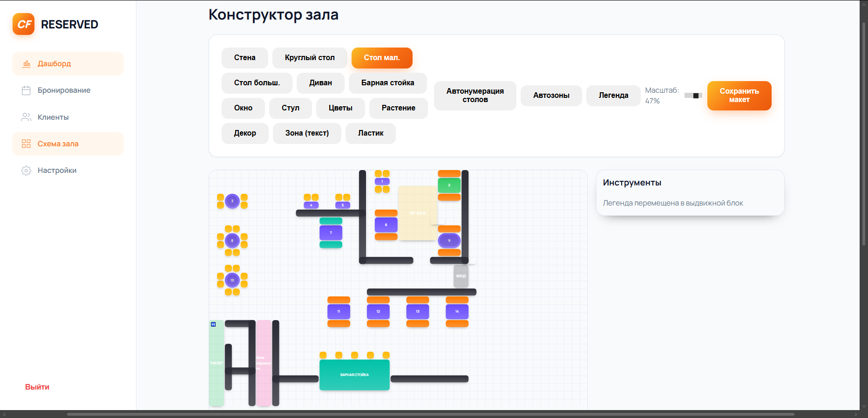
Task: Adjust the Масштаб scale slider
Action: tap(693, 96)
